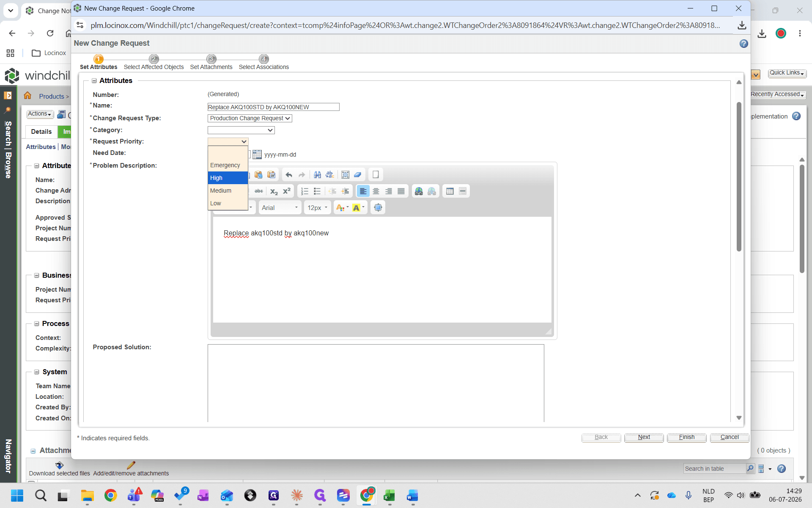
Task: Choose High request priority
Action: pos(228,178)
